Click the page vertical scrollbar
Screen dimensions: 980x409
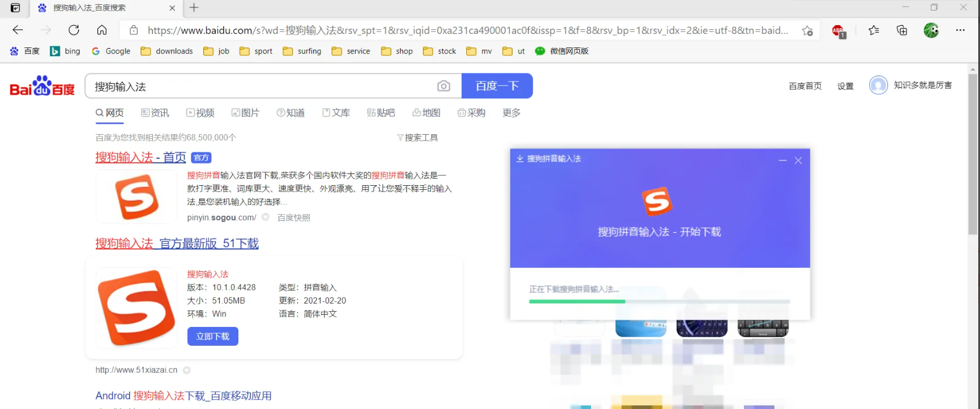pyautogui.click(x=973, y=154)
